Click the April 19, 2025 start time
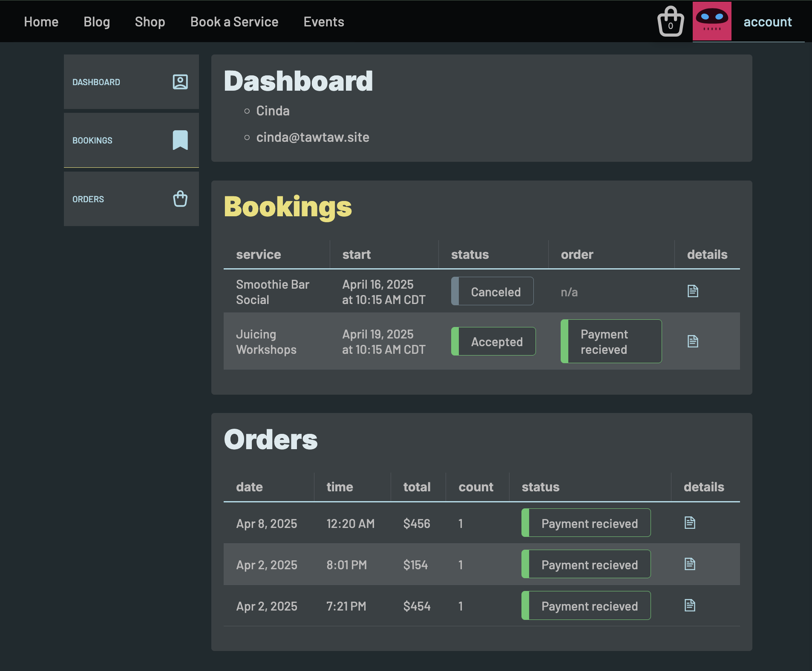This screenshot has height=671, width=812. tap(384, 342)
